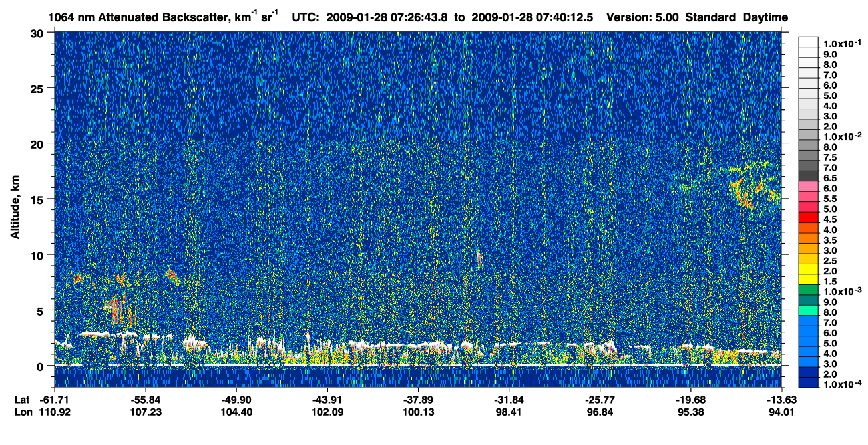Click latitude value -31.84

509,399
